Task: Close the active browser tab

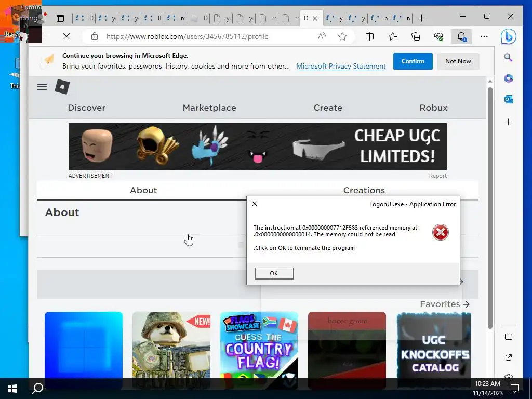Action: click(315, 18)
